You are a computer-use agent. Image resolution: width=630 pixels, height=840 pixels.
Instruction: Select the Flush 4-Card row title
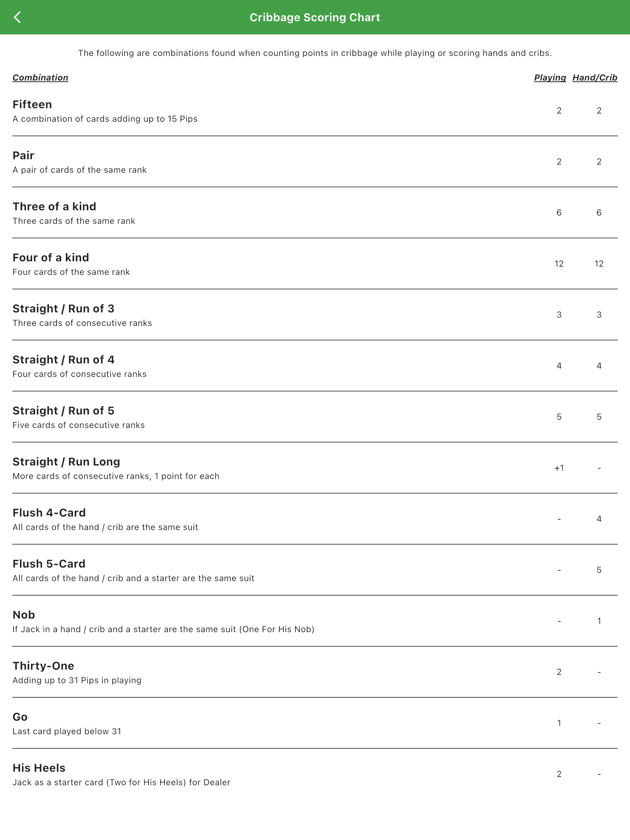point(49,513)
